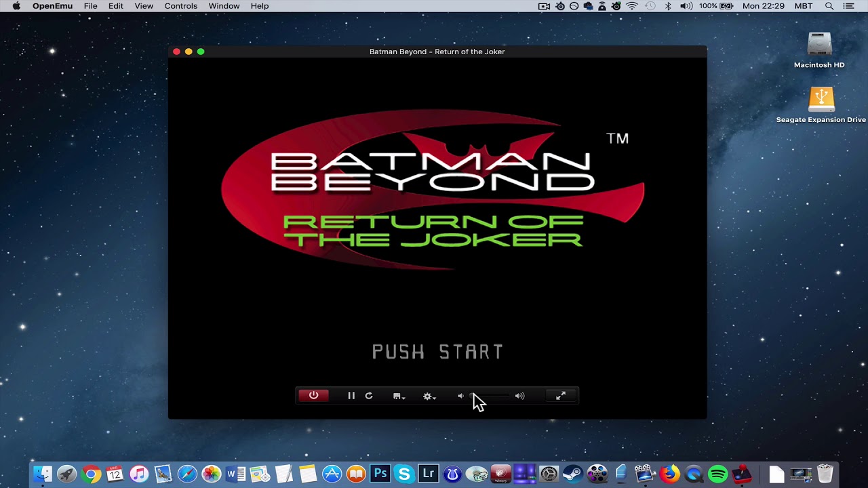The height and width of the screenshot is (488, 868).
Task: Launch Google Chrome from the Dock
Action: (x=91, y=474)
